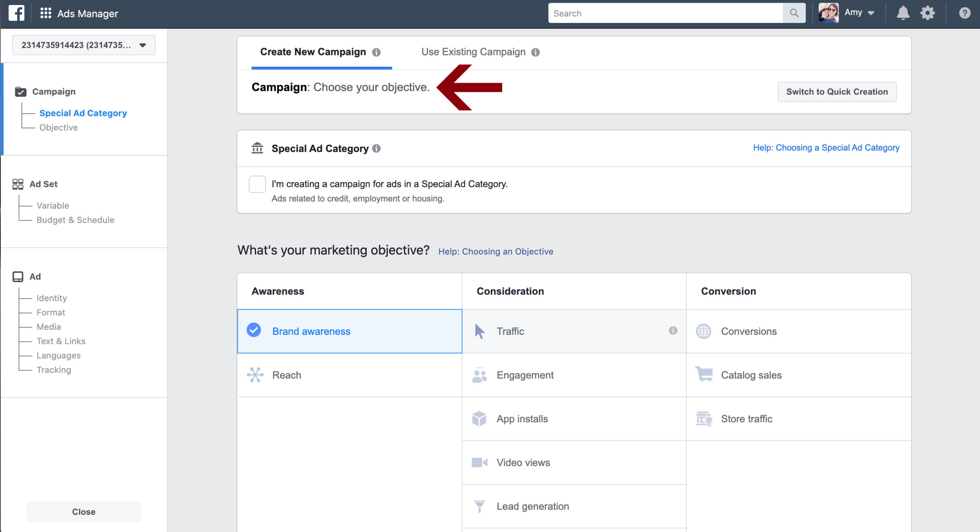This screenshot has height=532, width=980.
Task: Select Languages under Ad
Action: click(x=59, y=356)
